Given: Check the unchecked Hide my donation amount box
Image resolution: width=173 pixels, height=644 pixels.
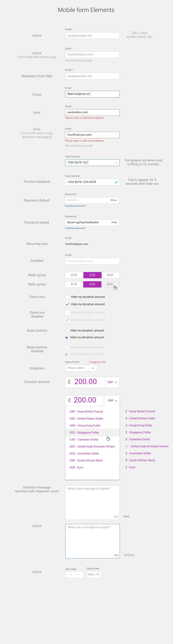Looking at the screenshot, I should (67, 297).
